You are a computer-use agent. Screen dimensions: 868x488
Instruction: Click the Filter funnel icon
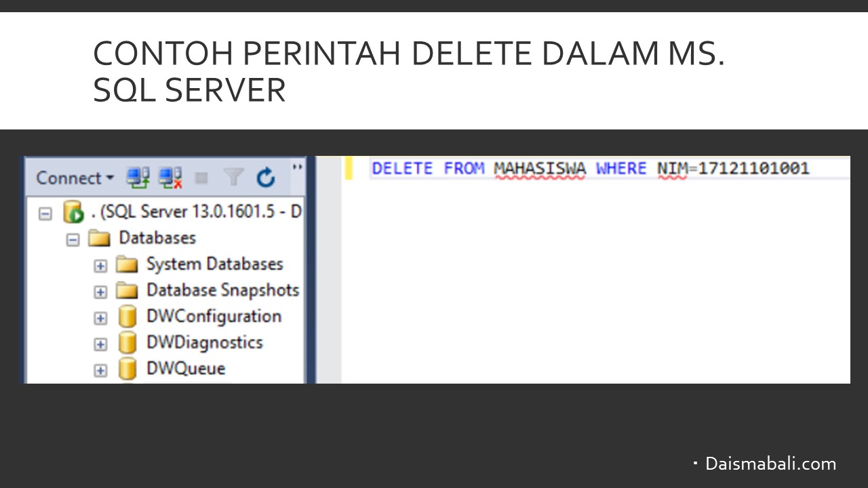(x=233, y=178)
